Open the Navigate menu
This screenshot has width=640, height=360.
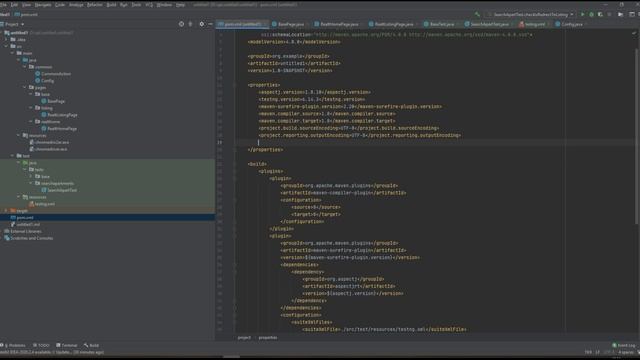coord(43,5)
